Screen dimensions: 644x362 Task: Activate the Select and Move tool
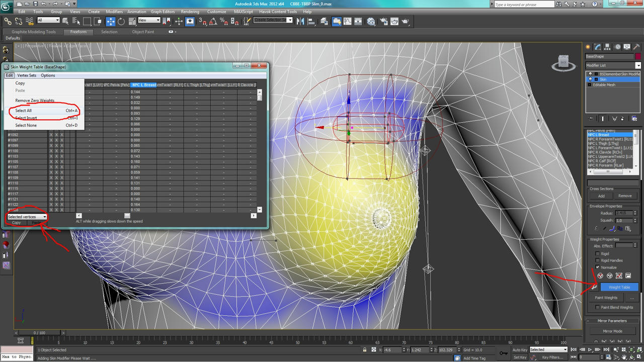click(x=111, y=21)
